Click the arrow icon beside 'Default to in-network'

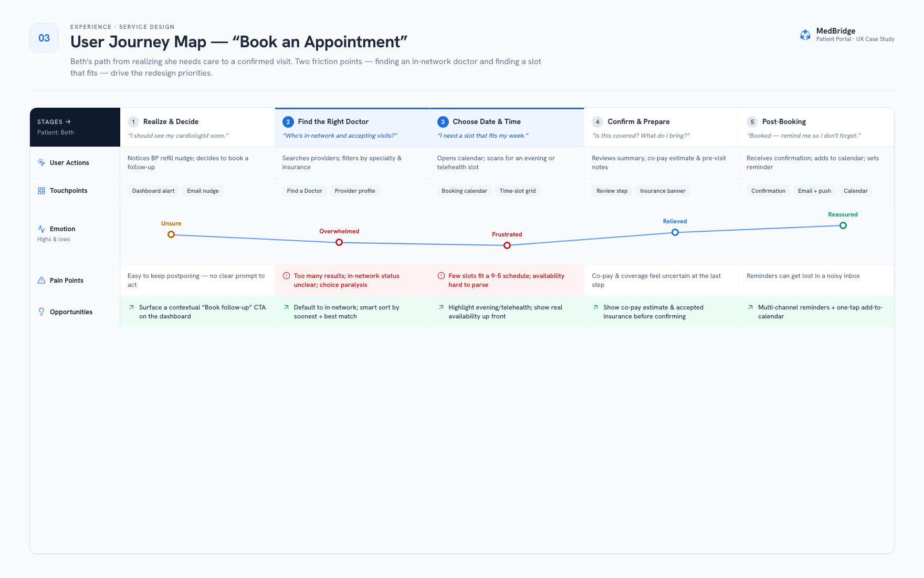(286, 307)
